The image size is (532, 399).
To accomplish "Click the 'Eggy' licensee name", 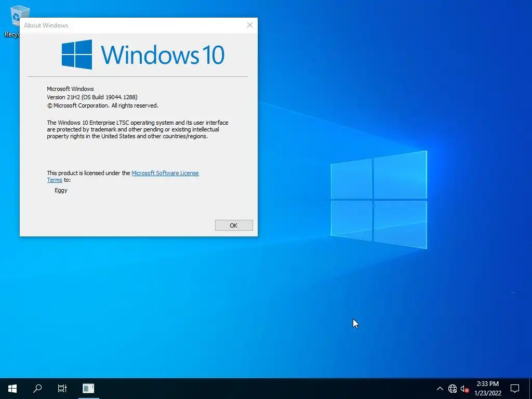I will (61, 190).
